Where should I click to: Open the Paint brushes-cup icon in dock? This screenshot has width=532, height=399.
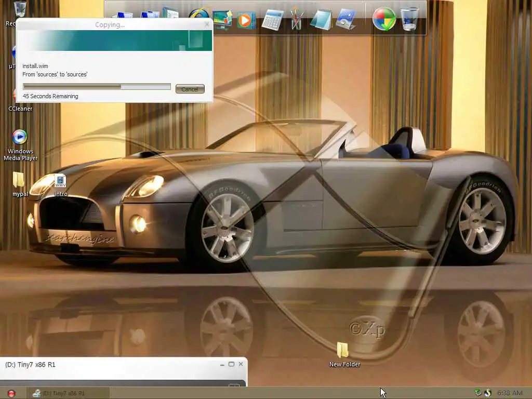296,19
